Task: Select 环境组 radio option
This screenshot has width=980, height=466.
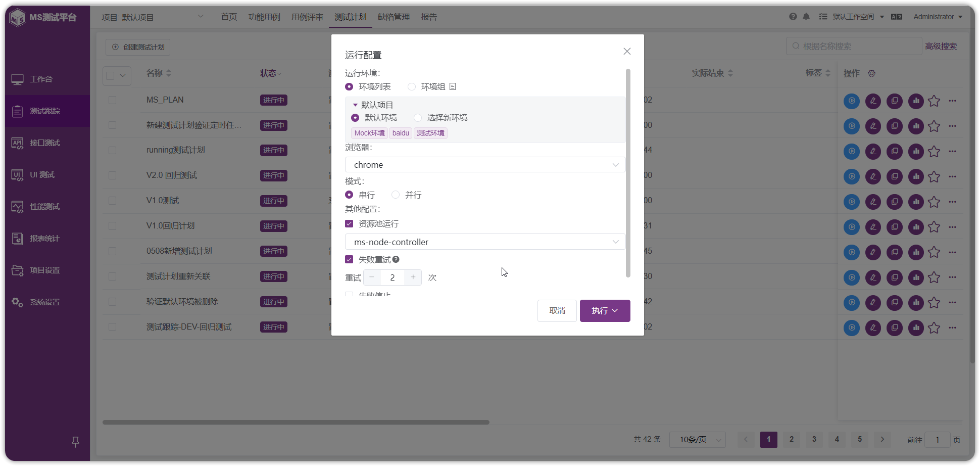Action: tap(426, 86)
